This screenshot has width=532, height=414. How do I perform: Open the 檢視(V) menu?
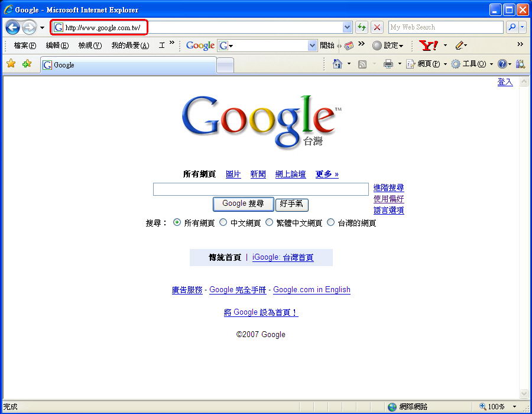point(90,46)
